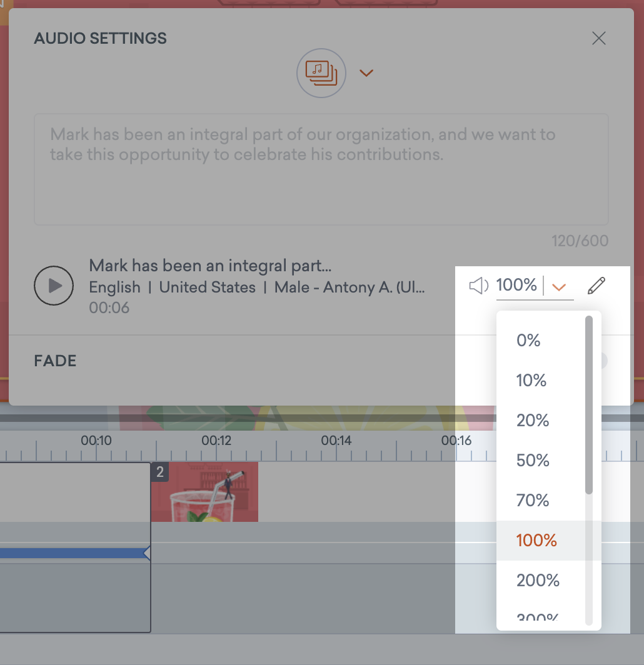Click the FADE section header
Viewport: 644px width, 665px height.
54,361
